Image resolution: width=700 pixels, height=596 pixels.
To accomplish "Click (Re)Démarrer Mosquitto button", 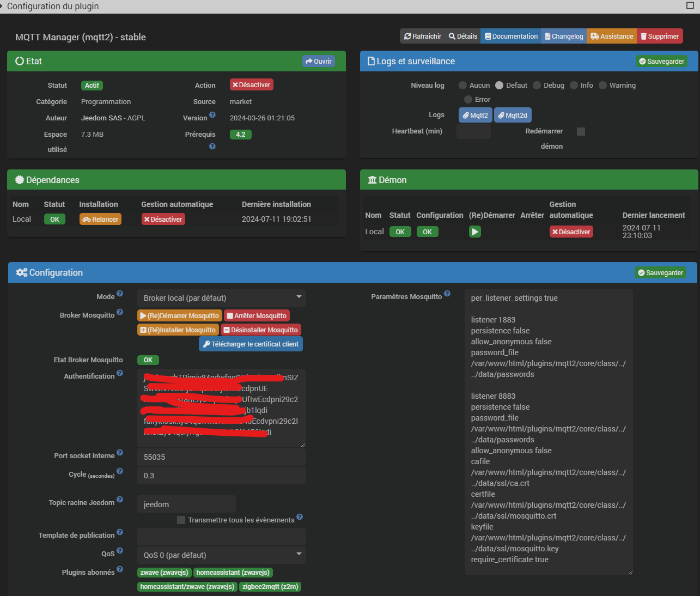I will 180,316.
